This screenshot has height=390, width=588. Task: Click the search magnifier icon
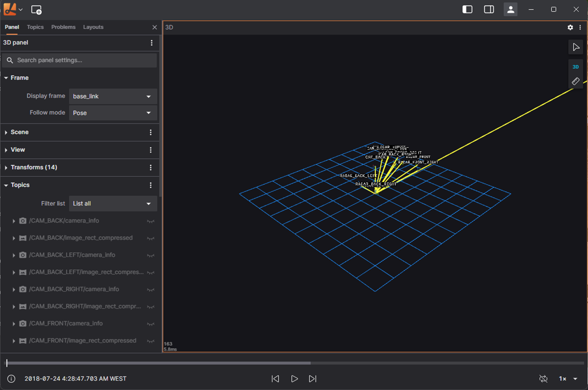10,60
